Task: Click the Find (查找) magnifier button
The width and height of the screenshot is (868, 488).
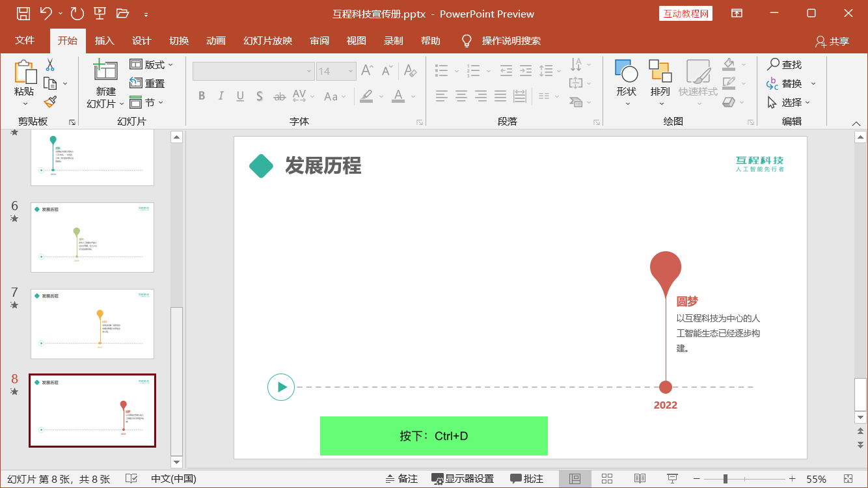Action: [784, 64]
